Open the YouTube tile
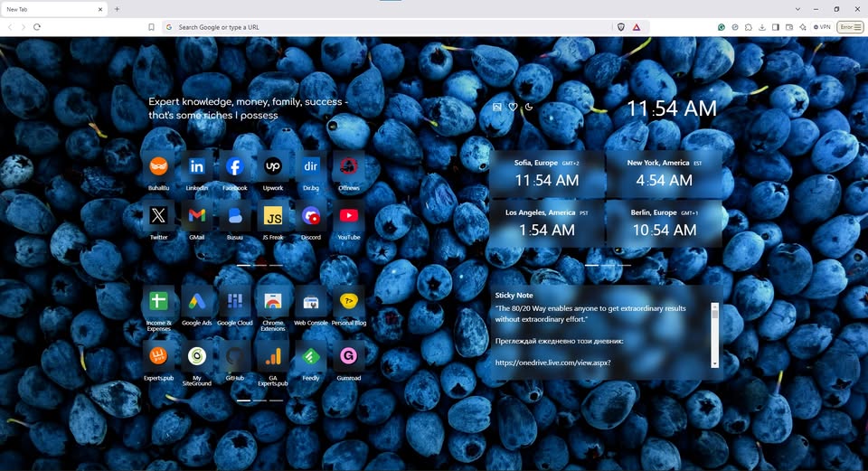Screen dimensions: 868x471 [x=348, y=216]
